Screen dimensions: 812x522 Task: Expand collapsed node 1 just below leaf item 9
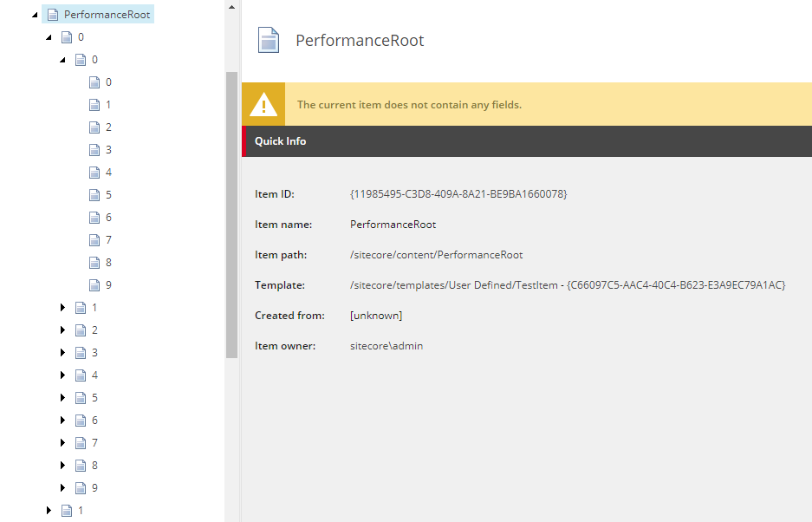click(62, 308)
